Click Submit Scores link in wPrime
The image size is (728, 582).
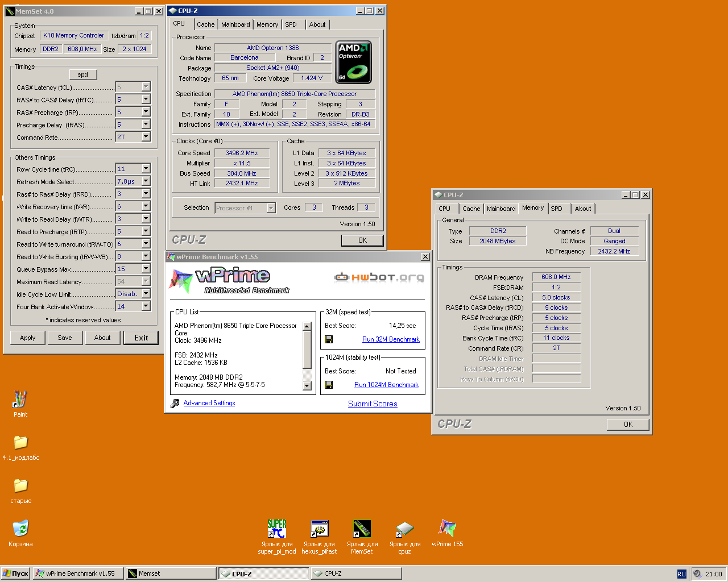[373, 404]
